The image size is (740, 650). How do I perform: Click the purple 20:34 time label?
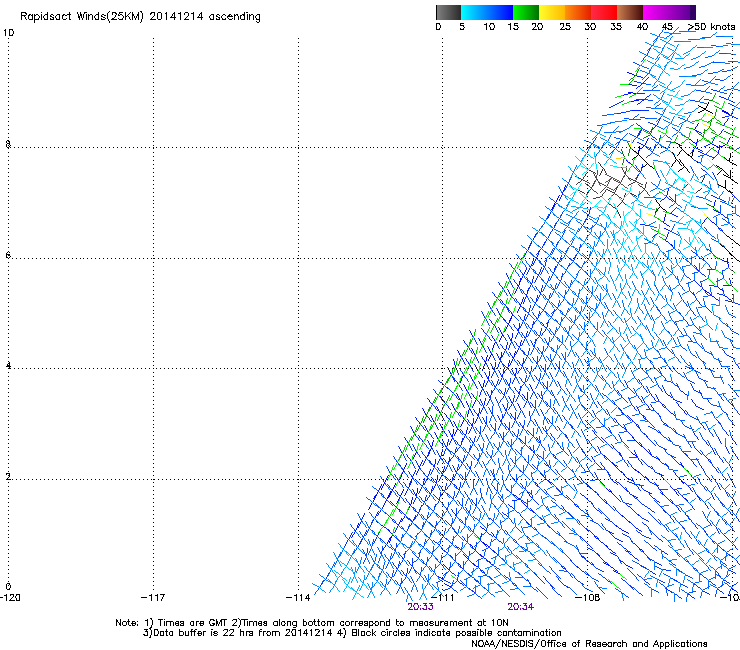[521, 607]
